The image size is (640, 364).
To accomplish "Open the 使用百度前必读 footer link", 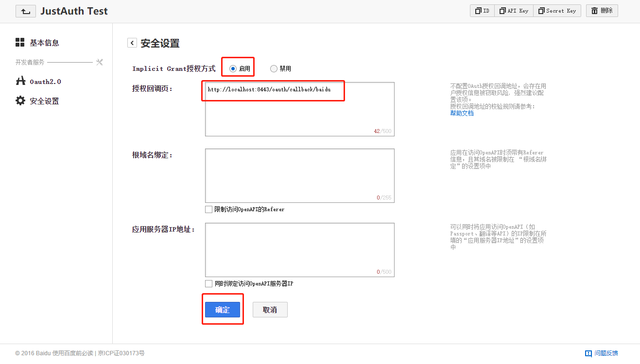I will [73, 353].
